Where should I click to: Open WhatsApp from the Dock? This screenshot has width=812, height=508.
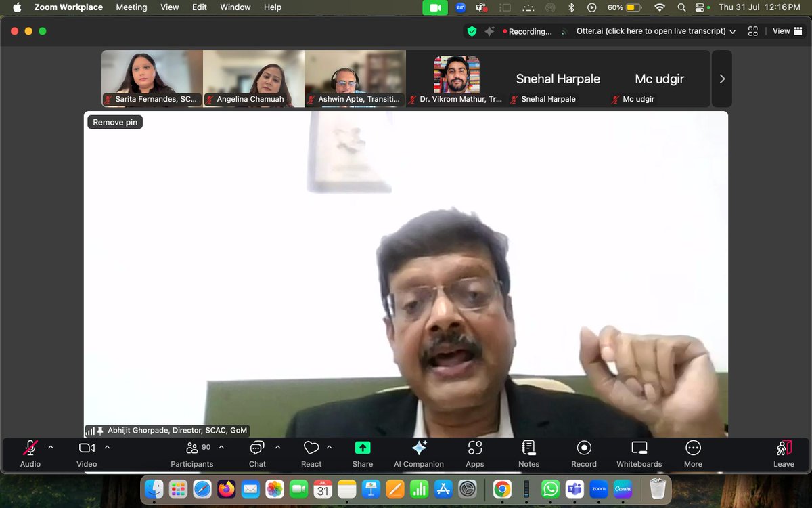click(551, 488)
